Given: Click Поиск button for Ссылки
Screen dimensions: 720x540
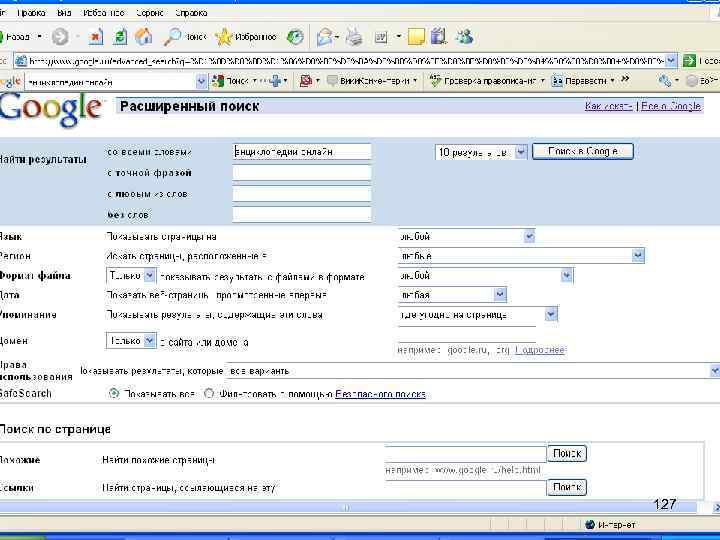Looking at the screenshot, I should coord(567,487).
